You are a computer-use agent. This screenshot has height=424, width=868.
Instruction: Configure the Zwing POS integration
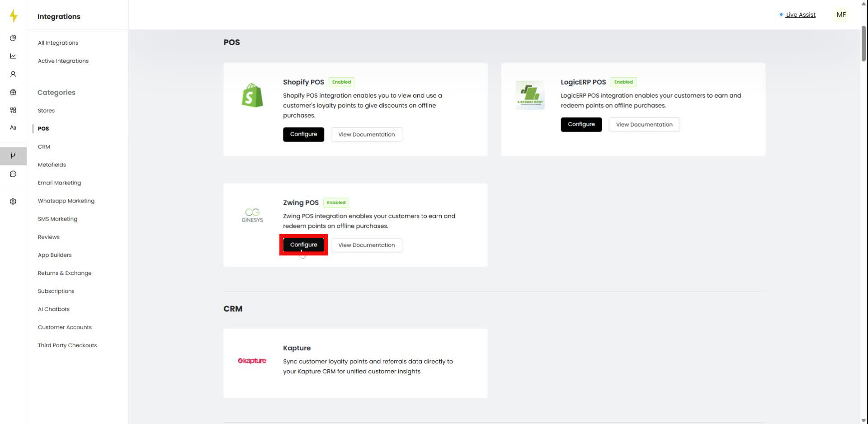[x=303, y=245]
